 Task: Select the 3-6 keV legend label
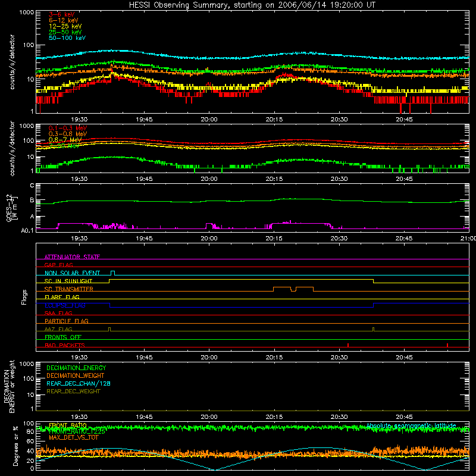[x=62, y=14]
